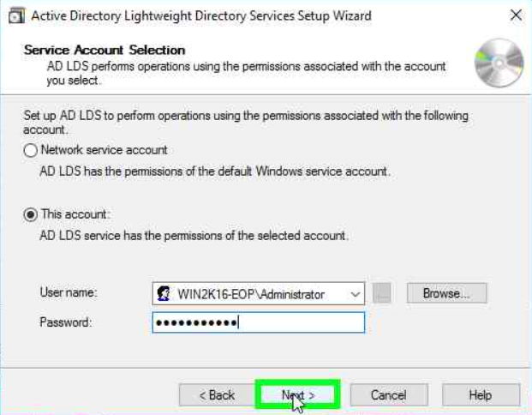
Task: Select the Network service account option
Action: click(32, 150)
